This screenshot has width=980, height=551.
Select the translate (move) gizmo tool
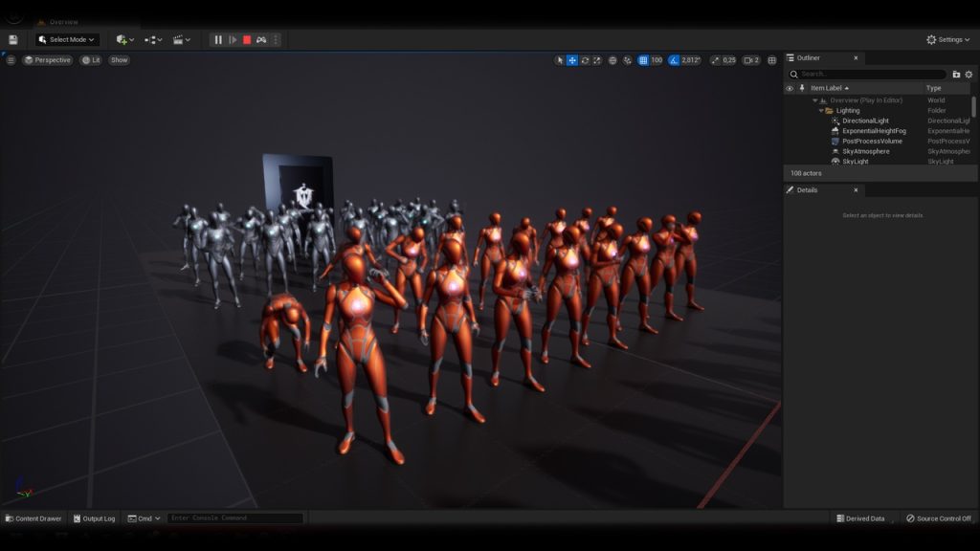[x=572, y=60]
